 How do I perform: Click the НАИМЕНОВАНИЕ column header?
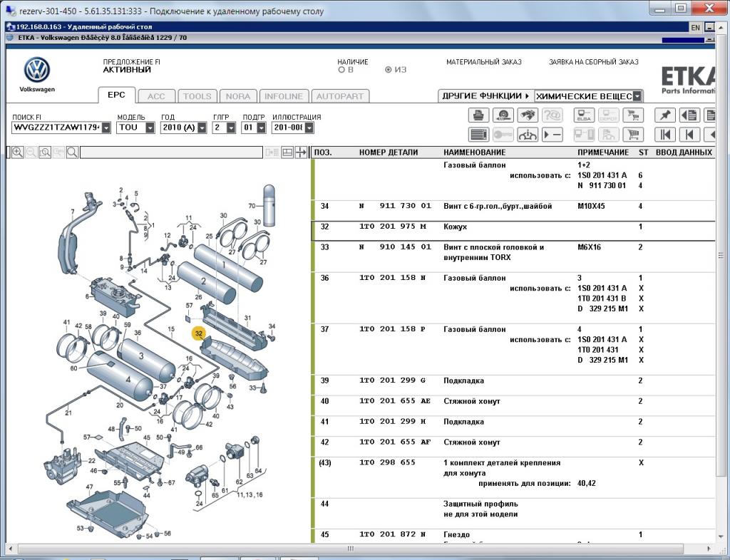(474, 152)
